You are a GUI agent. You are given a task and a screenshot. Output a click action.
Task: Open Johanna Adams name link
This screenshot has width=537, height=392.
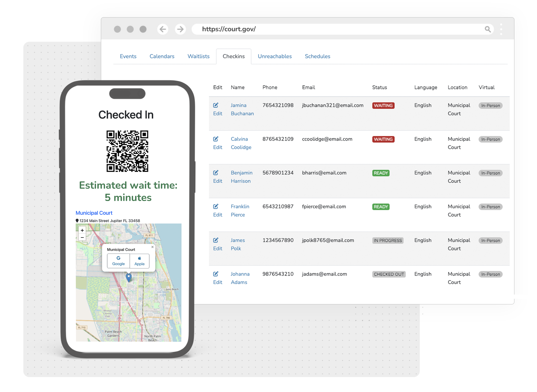tap(240, 278)
